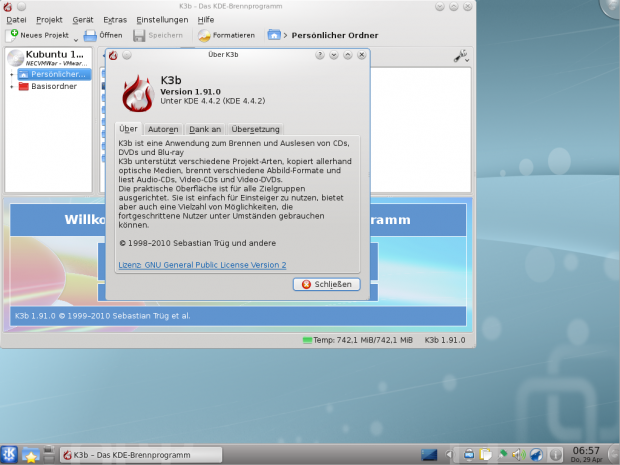Open the KDE Kickoff application launcher
The image size is (620, 465).
click(9, 454)
